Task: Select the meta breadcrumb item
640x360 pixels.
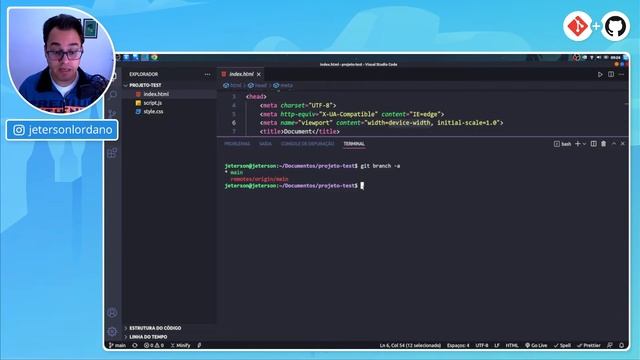Action: click(x=283, y=85)
